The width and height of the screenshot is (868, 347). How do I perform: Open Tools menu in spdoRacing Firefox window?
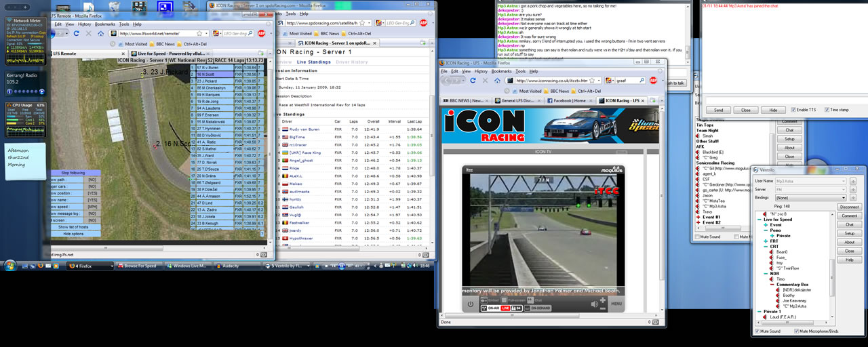(290, 14)
